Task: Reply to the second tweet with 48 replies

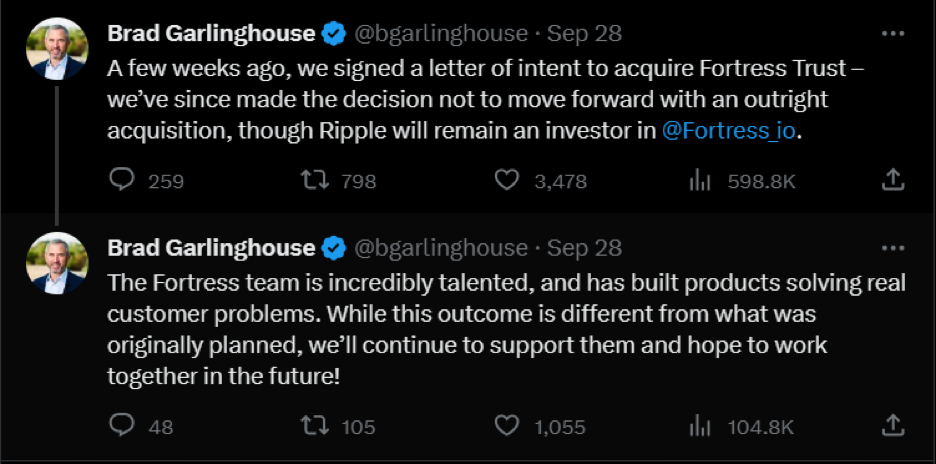Action: click(121, 426)
